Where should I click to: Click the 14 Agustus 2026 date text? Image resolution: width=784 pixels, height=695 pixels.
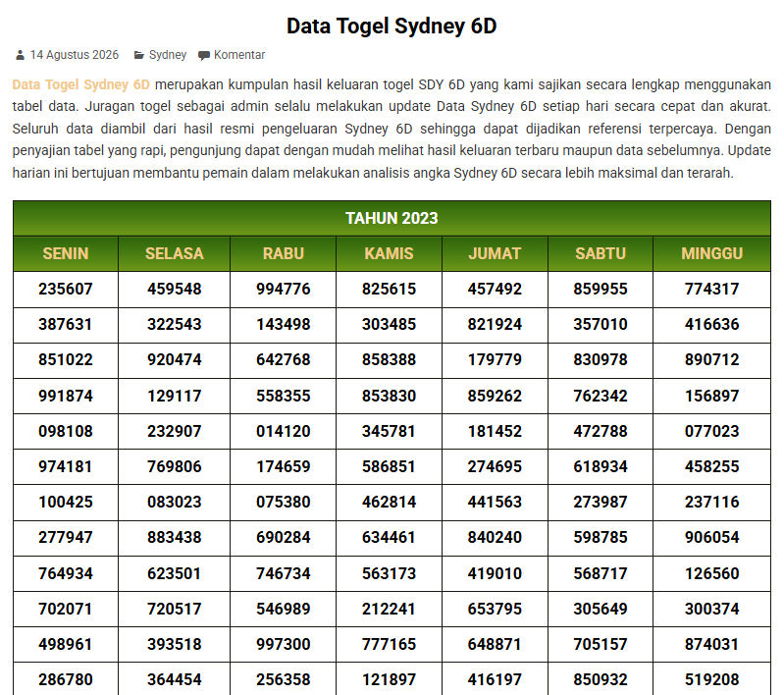(74, 55)
